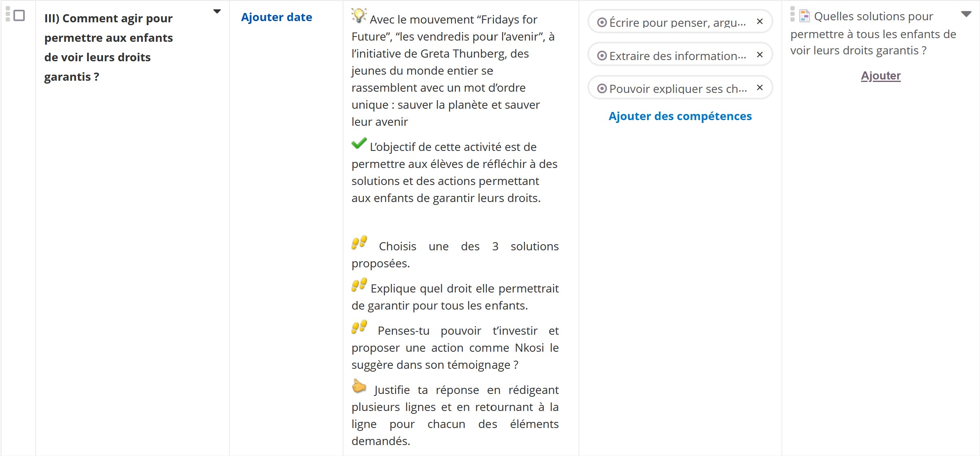This screenshot has width=980, height=456.
Task: Click Ajouter des compétences
Action: coord(680,116)
